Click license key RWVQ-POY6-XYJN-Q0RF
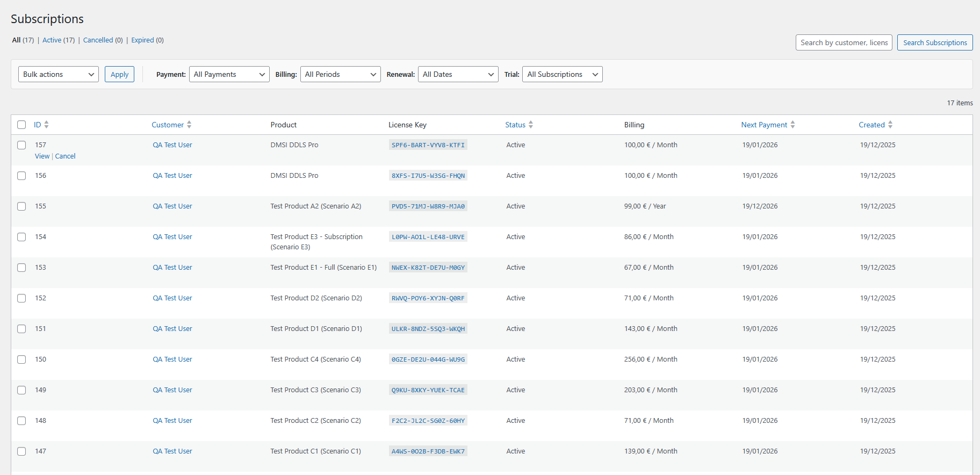The width and height of the screenshot is (980, 475). (428, 298)
